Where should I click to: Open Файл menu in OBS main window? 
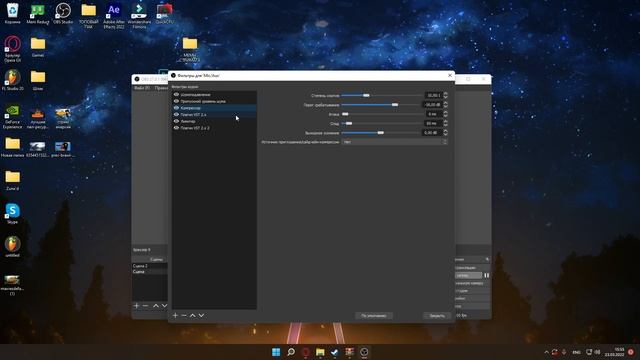(142, 88)
